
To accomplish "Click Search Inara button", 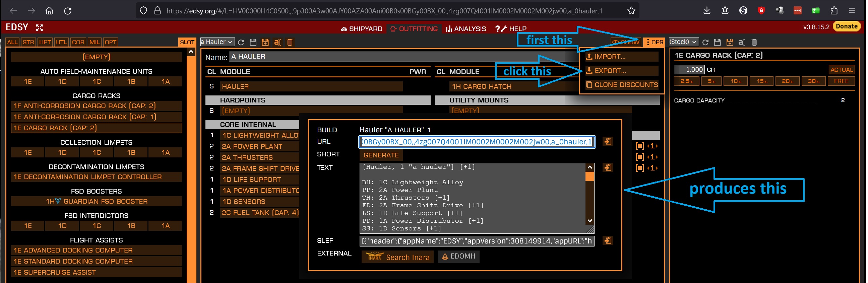I will click(x=398, y=258).
